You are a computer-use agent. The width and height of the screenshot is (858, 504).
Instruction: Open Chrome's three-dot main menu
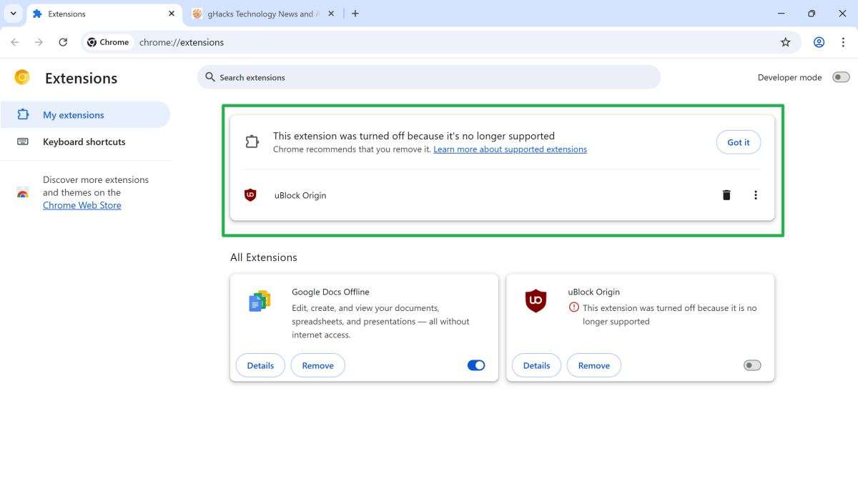tap(844, 42)
